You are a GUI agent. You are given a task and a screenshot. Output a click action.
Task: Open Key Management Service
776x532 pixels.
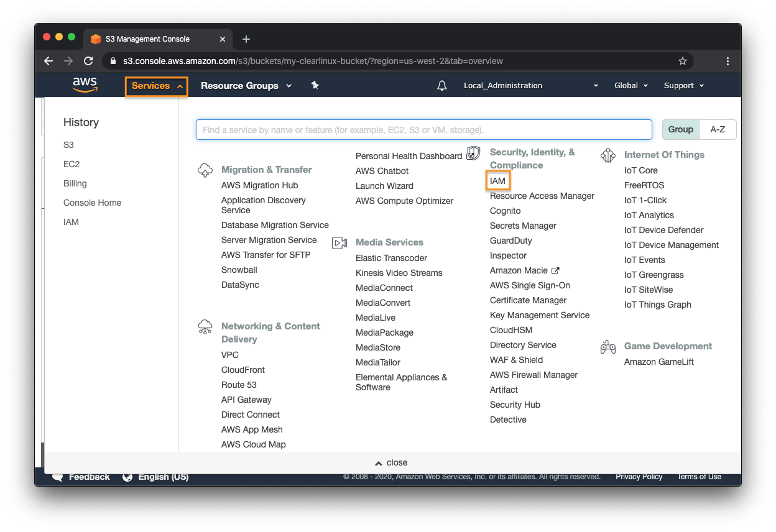click(x=540, y=315)
